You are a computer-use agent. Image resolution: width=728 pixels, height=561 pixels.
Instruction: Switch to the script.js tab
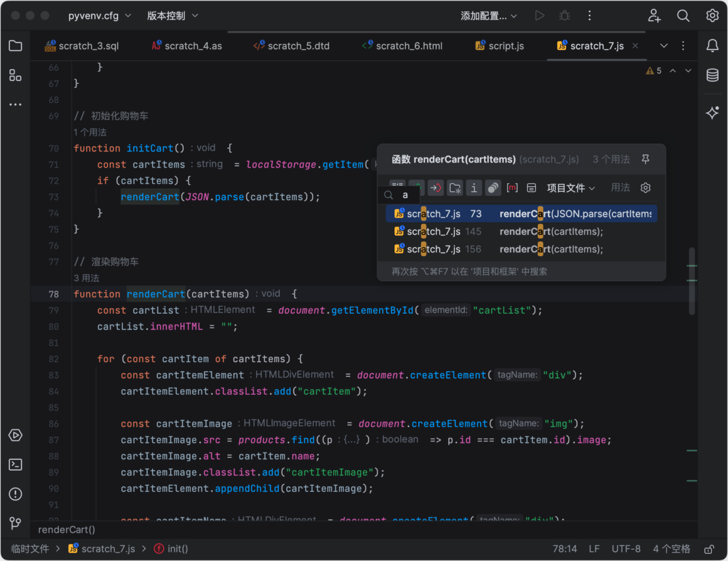click(x=500, y=46)
